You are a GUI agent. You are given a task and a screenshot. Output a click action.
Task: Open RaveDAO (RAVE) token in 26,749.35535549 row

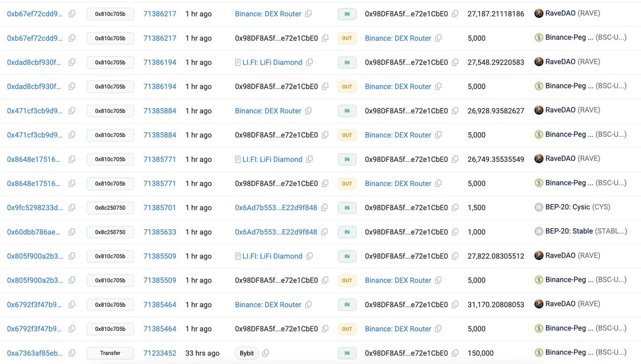point(573,159)
